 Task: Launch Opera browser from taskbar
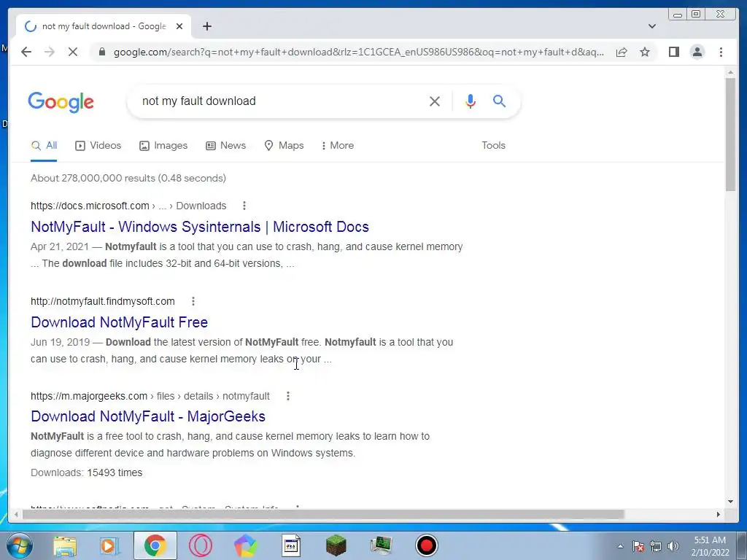(200, 545)
